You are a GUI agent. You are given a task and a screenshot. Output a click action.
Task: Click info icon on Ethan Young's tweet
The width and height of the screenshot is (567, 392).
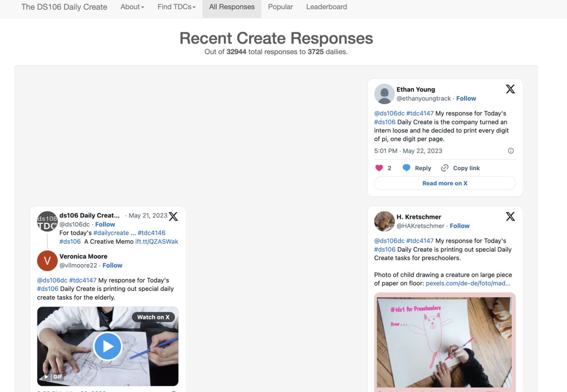pos(511,151)
